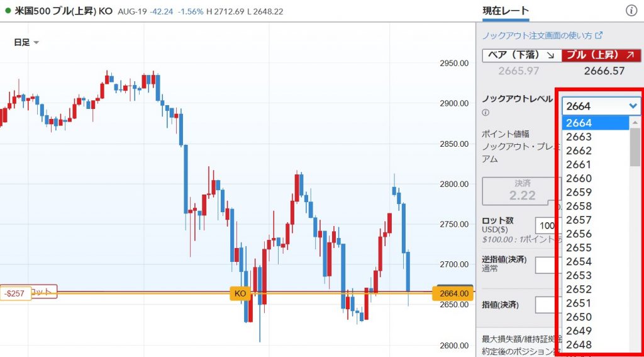The width and height of the screenshot is (644, 357).
Task: Switch to 現在レート tab
Action: click(506, 11)
